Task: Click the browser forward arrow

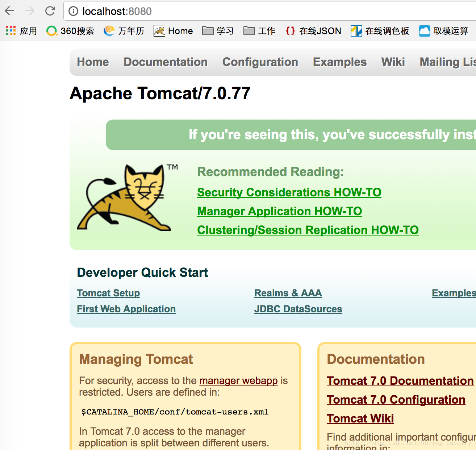Action: (x=30, y=11)
